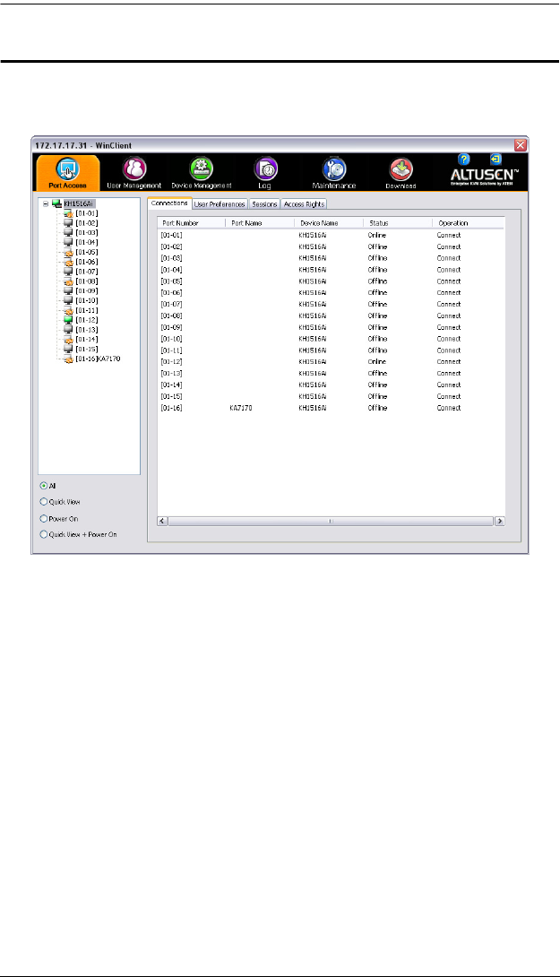This screenshot has width=560, height=977.
Task: Click the logout icon near ALTUSCN logo
Action: click(x=495, y=160)
